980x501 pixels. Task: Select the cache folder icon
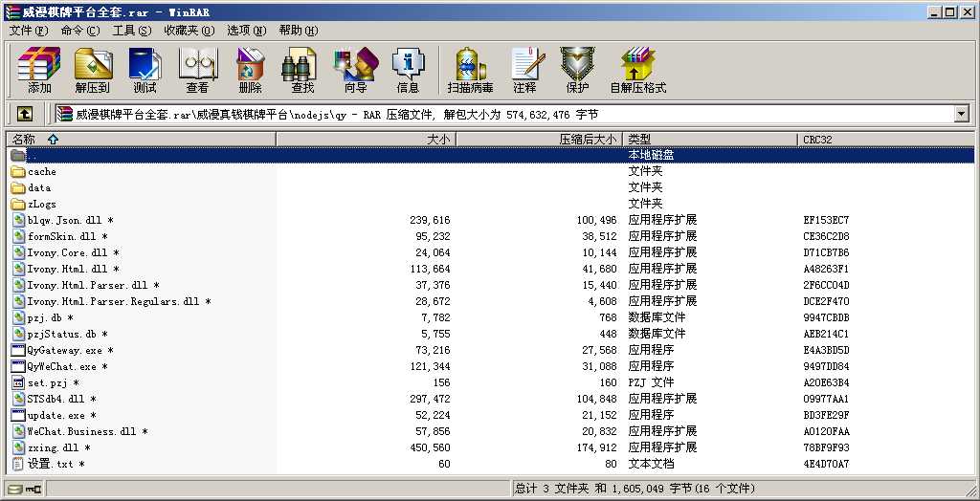18,171
